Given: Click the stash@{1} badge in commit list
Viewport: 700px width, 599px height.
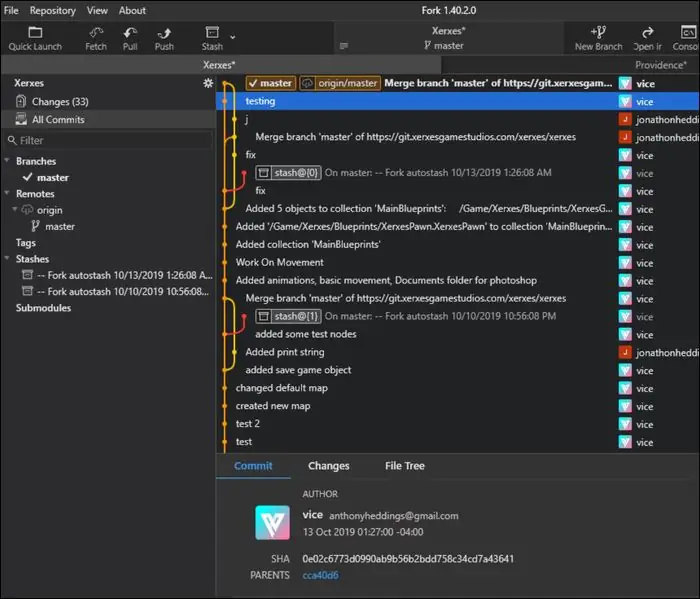Looking at the screenshot, I should point(288,316).
